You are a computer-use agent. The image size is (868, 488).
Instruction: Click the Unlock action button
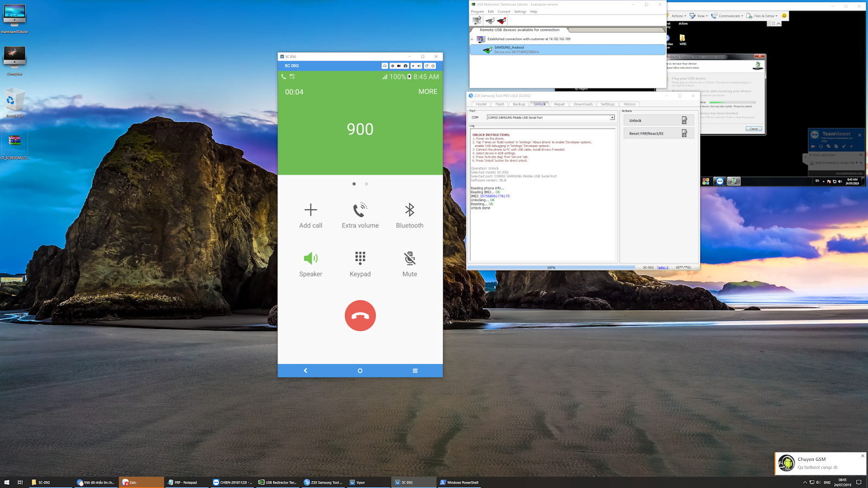(x=659, y=120)
